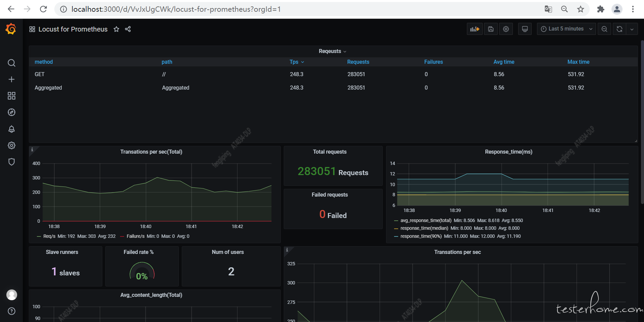The image size is (644, 322).
Task: Click the user avatar in sidebar
Action: tap(12, 295)
